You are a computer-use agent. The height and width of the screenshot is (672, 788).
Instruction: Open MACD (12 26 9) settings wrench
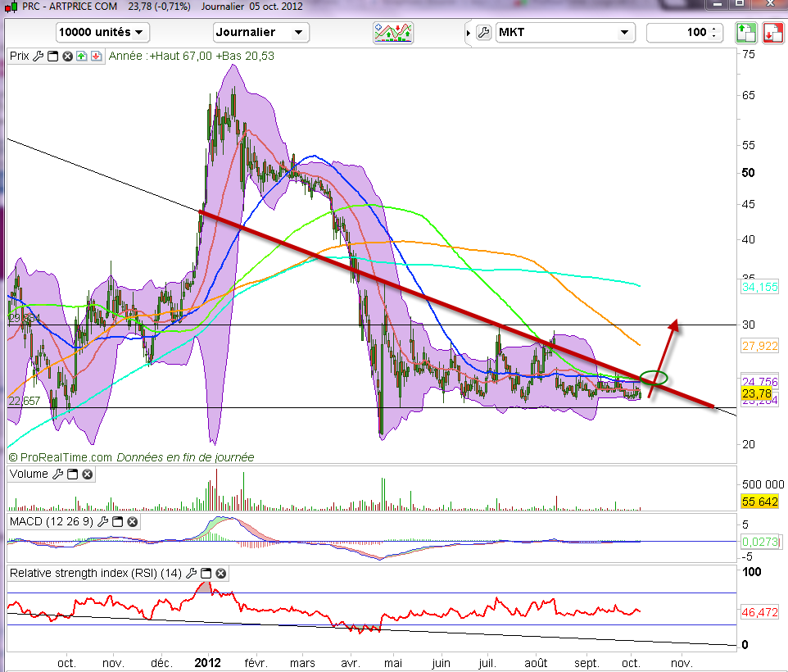tap(102, 522)
